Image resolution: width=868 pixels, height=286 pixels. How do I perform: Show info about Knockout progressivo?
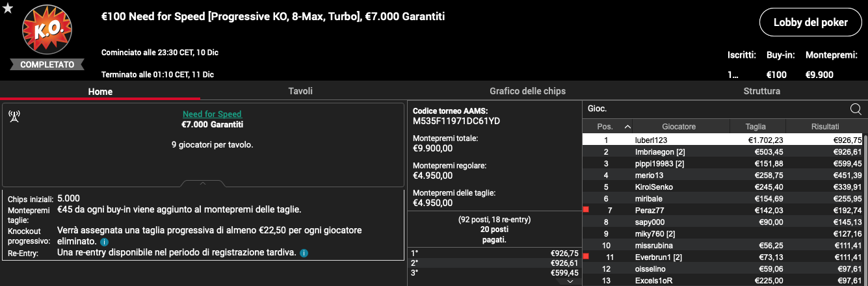tap(104, 242)
